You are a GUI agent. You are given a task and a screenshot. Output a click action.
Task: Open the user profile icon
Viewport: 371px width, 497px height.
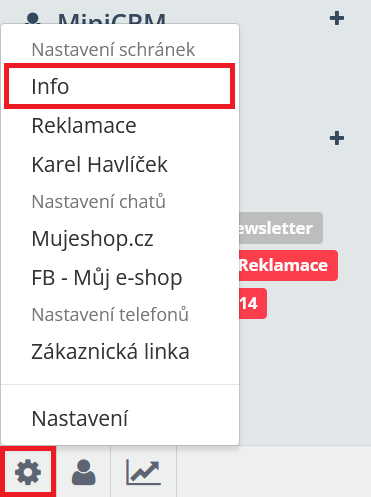[x=83, y=472]
